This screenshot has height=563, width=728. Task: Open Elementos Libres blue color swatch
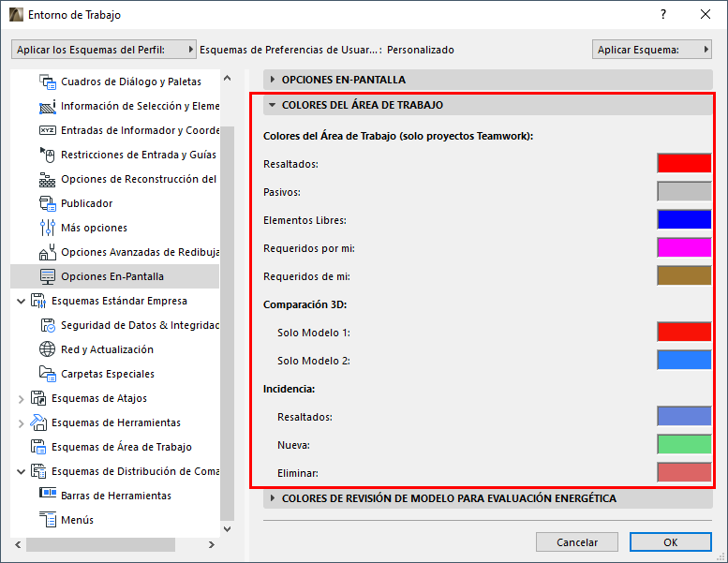684,219
